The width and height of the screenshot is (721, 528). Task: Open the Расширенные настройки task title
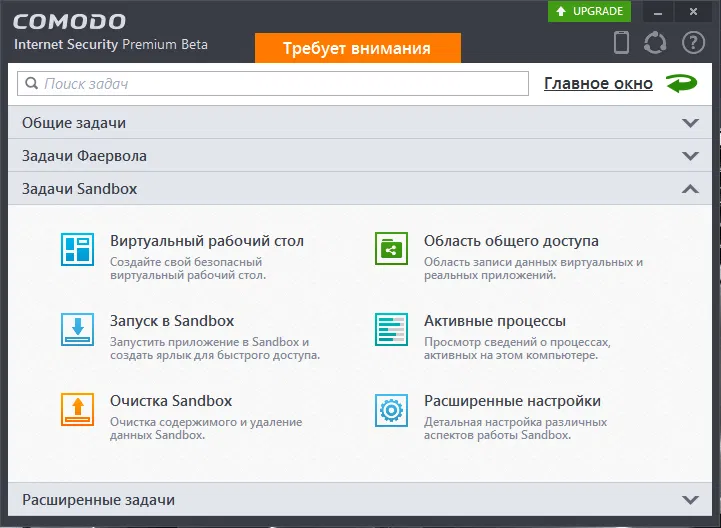pyautogui.click(x=512, y=401)
